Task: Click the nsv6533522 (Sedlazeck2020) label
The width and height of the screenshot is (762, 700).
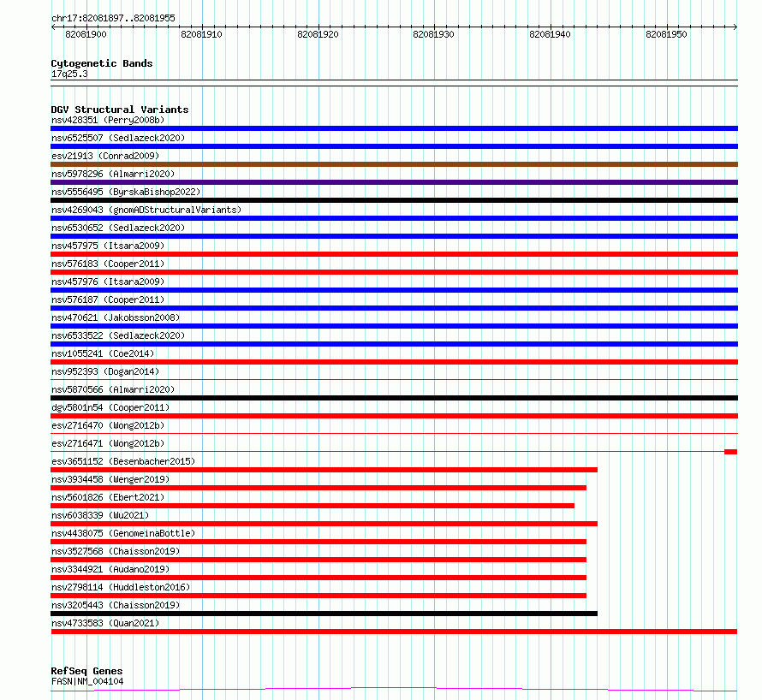Action: click(x=118, y=335)
